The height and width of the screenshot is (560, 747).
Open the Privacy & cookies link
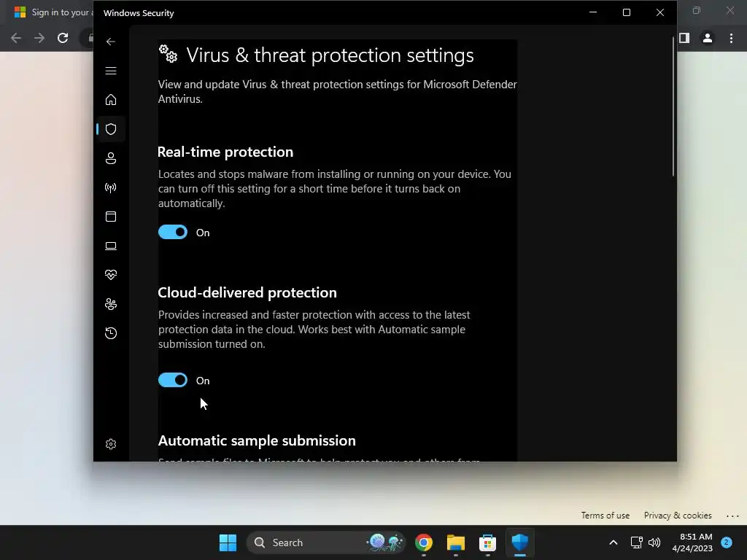pos(678,516)
